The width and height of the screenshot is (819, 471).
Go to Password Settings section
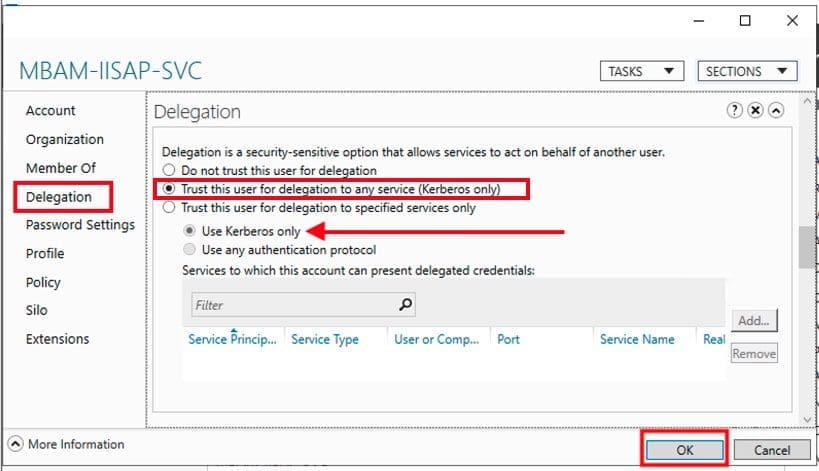tap(80, 225)
